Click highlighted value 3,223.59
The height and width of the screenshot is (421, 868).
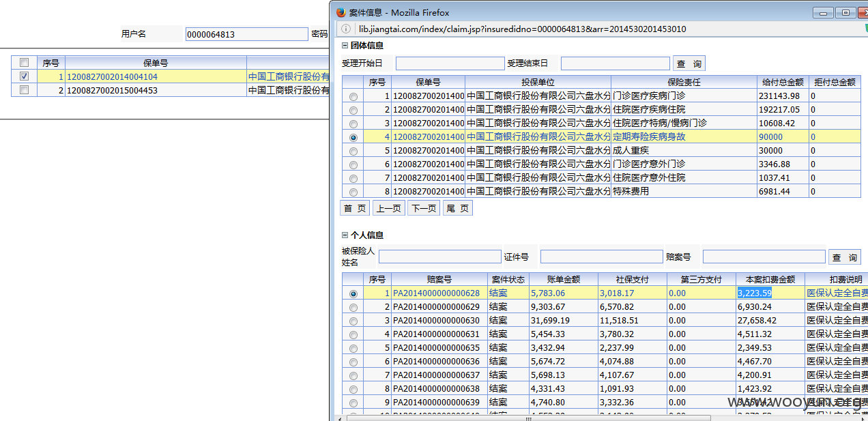coord(755,293)
